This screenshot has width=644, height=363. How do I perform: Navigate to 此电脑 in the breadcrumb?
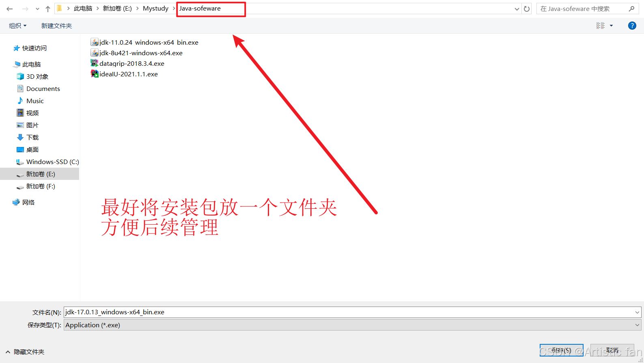coord(83,8)
